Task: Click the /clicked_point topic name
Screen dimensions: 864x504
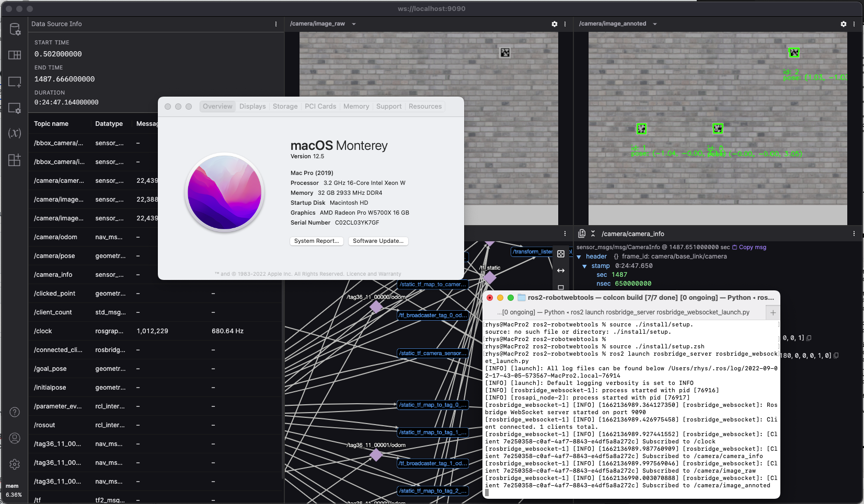Action: 54,294
